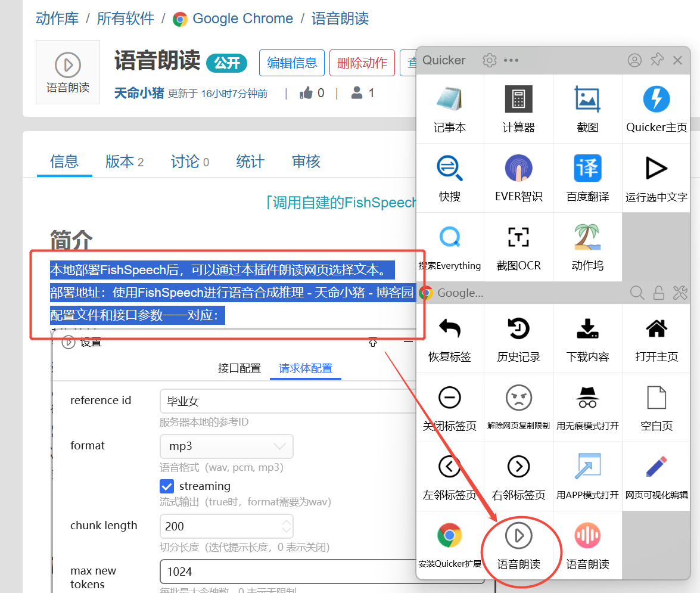The image size is (700, 593).
Task: Start the 截图 screenshot action
Action: coord(587,109)
